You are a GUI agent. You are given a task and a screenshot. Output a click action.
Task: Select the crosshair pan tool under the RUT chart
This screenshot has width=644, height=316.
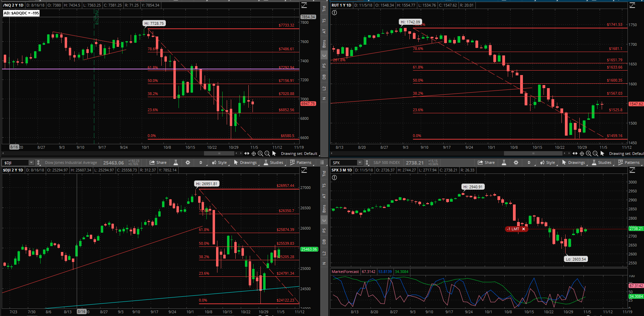click(582, 154)
